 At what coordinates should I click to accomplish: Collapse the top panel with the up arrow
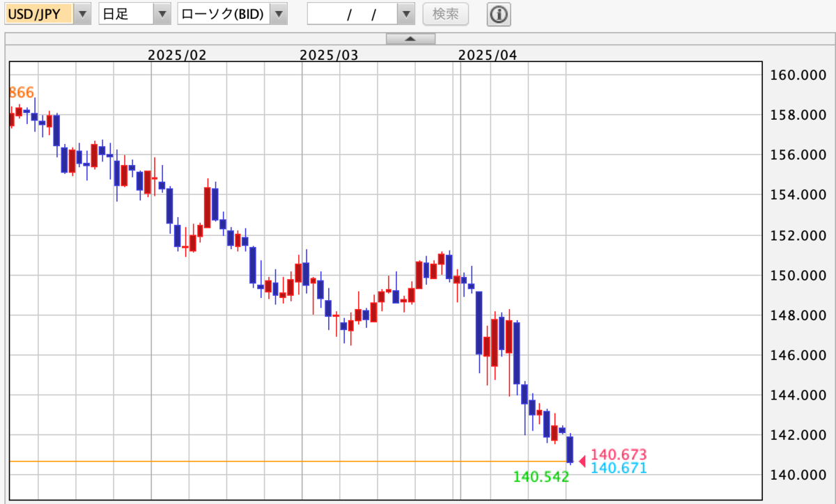(x=410, y=39)
